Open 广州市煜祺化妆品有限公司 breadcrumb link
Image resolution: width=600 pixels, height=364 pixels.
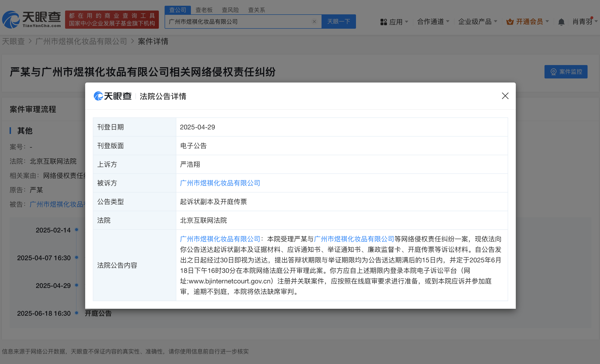(x=81, y=41)
